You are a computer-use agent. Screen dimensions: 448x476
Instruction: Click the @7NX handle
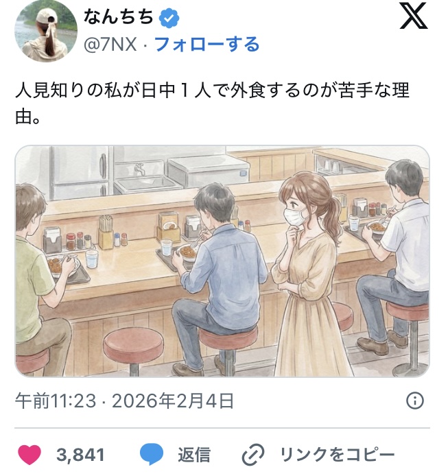110,45
